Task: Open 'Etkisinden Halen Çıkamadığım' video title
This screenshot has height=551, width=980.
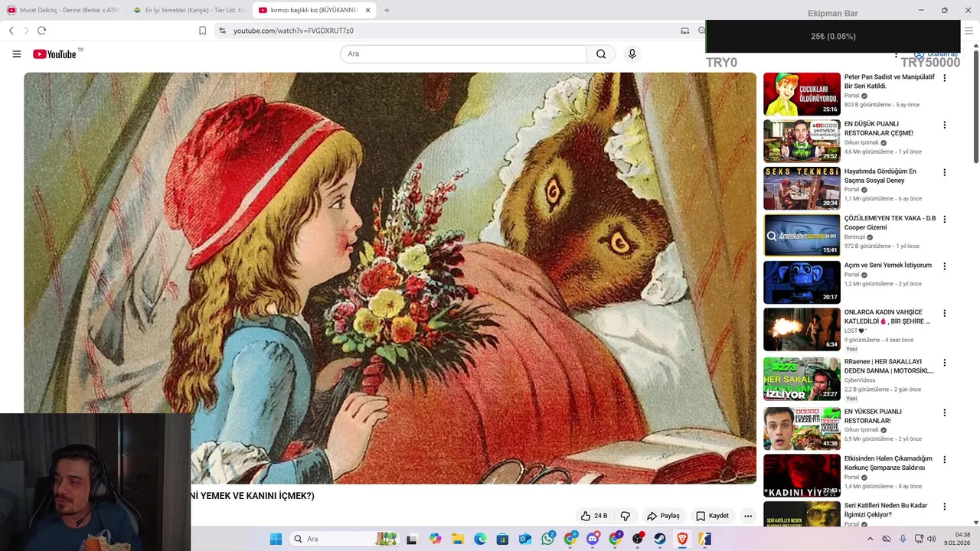Action: click(888, 463)
